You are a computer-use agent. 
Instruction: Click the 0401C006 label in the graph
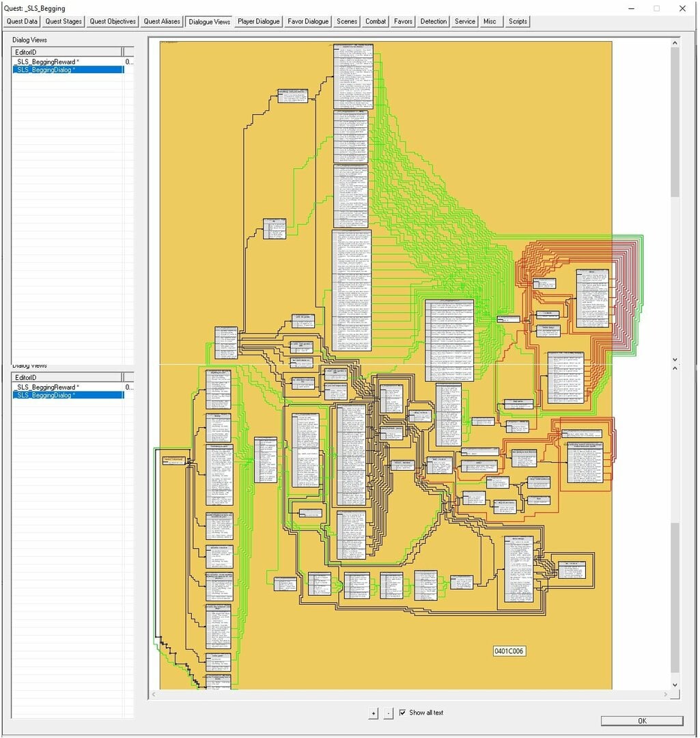coord(509,651)
